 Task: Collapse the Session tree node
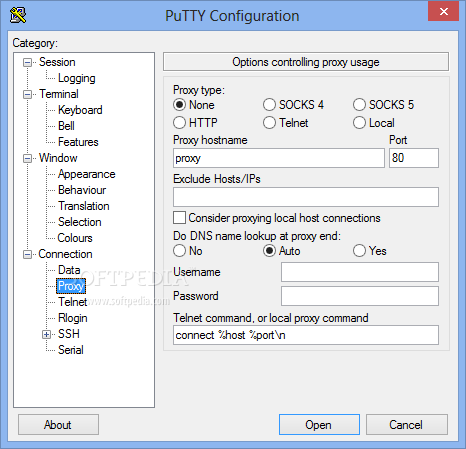point(27,62)
